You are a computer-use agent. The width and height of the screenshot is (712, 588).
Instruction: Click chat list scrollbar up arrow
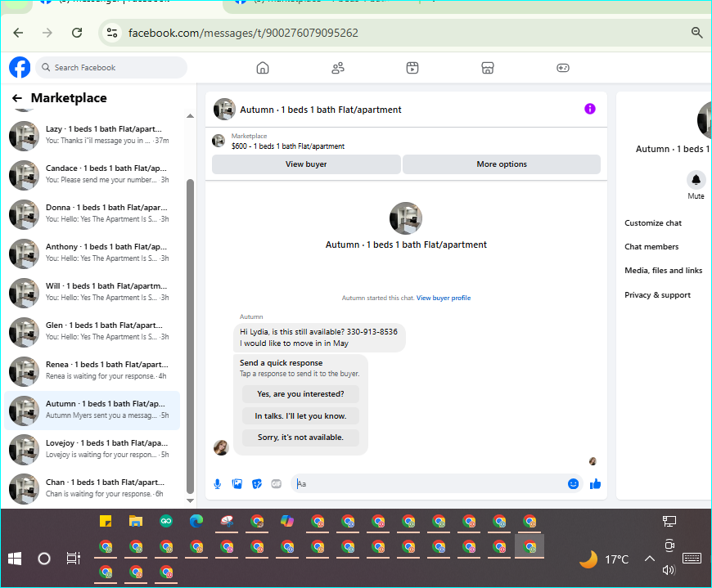[x=190, y=116]
